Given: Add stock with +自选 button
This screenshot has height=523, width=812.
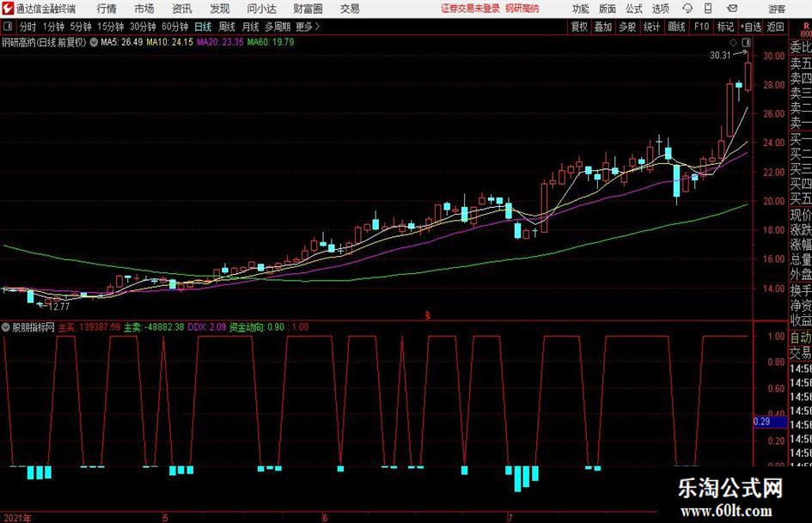Looking at the screenshot, I should (x=750, y=27).
